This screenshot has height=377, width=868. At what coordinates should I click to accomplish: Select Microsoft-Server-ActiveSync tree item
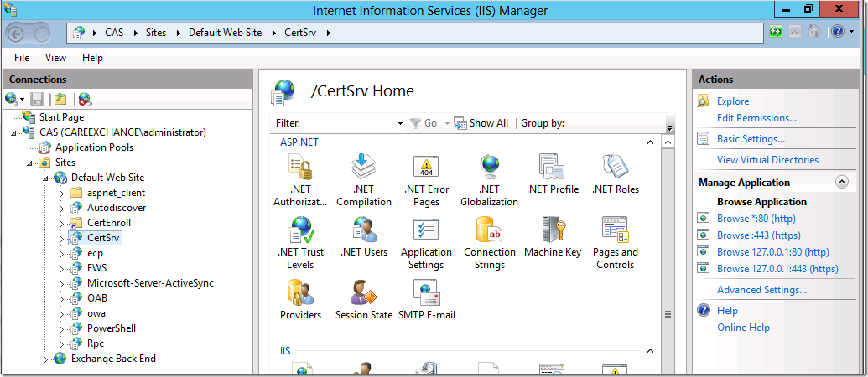pyautogui.click(x=150, y=283)
